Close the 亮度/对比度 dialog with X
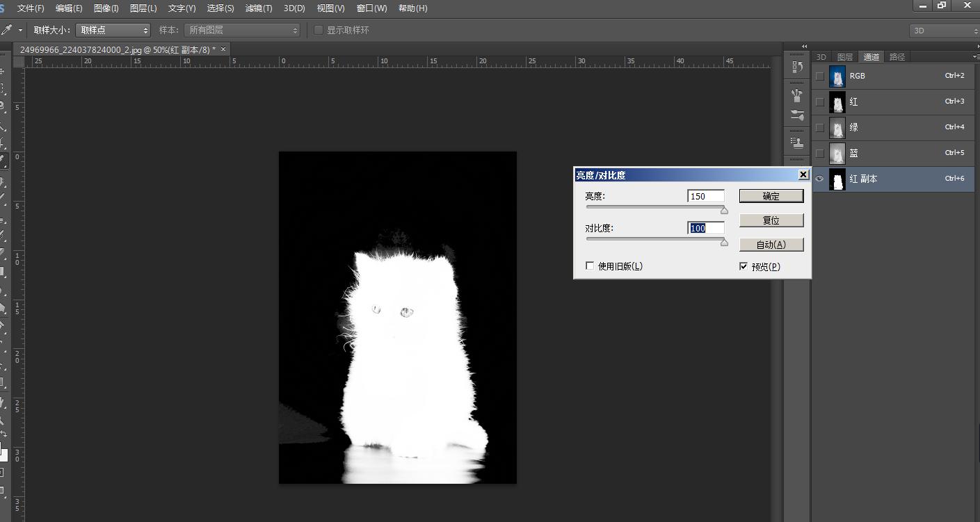 [x=803, y=174]
